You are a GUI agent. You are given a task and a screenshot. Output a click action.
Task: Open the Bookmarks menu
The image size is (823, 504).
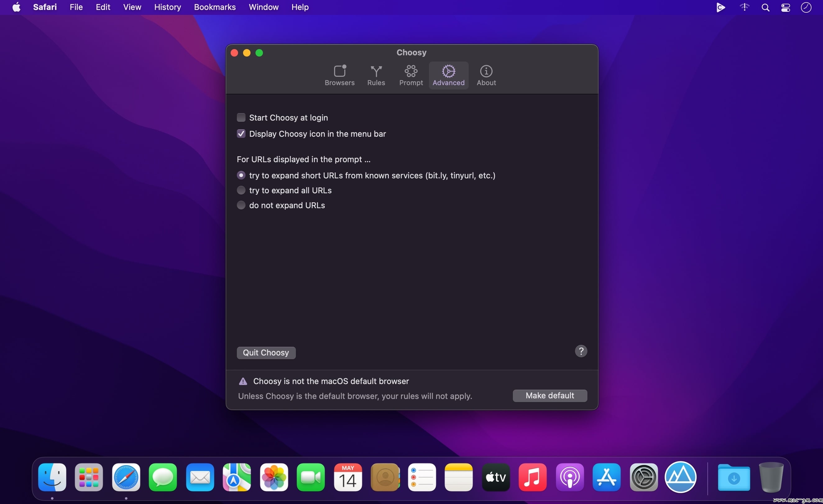tap(215, 7)
